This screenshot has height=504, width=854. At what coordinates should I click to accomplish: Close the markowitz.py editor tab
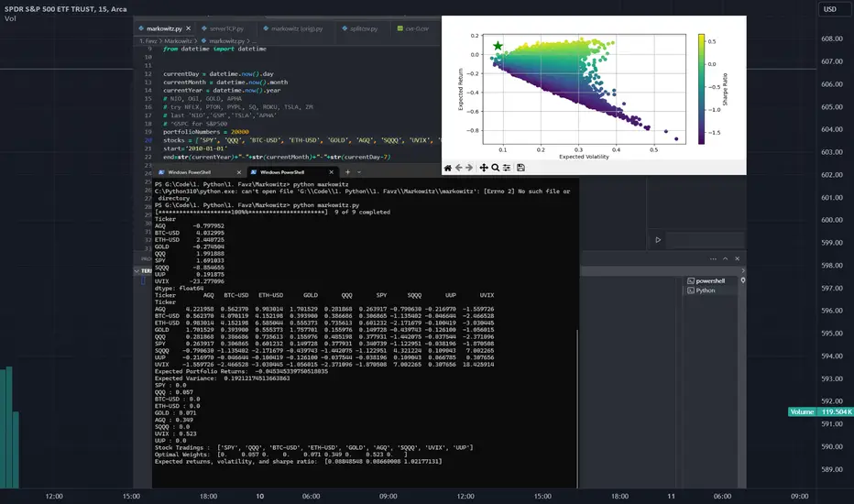pyautogui.click(x=189, y=28)
